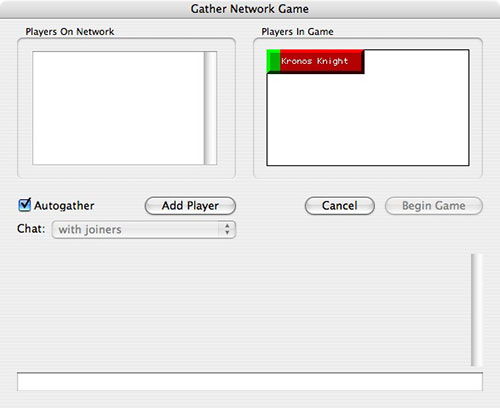This screenshot has height=408, width=500.
Task: Click the Begin Game button
Action: click(x=434, y=206)
